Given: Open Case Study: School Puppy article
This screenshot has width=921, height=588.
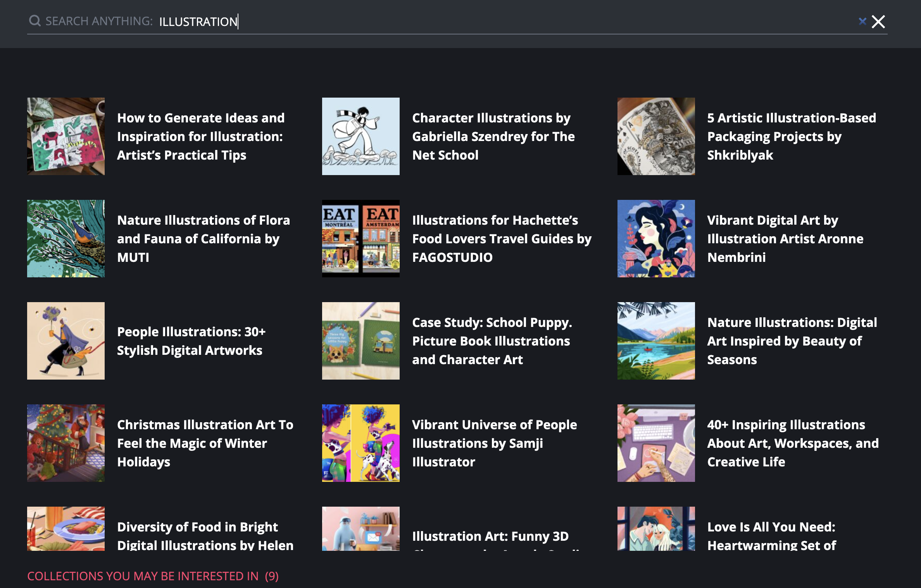Looking at the screenshot, I should pyautogui.click(x=492, y=341).
